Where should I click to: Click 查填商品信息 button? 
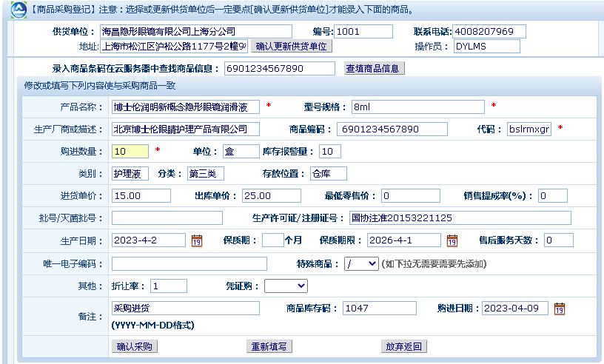372,69
